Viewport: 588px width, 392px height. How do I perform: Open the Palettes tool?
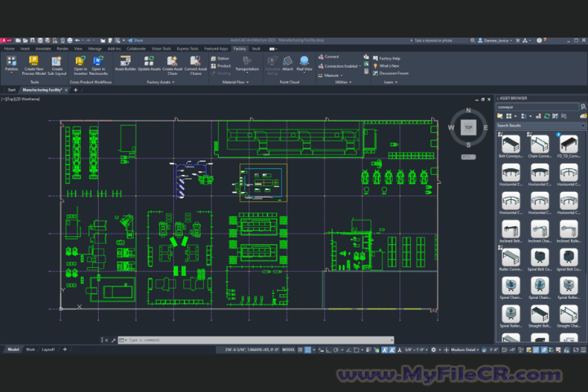pos(11,64)
